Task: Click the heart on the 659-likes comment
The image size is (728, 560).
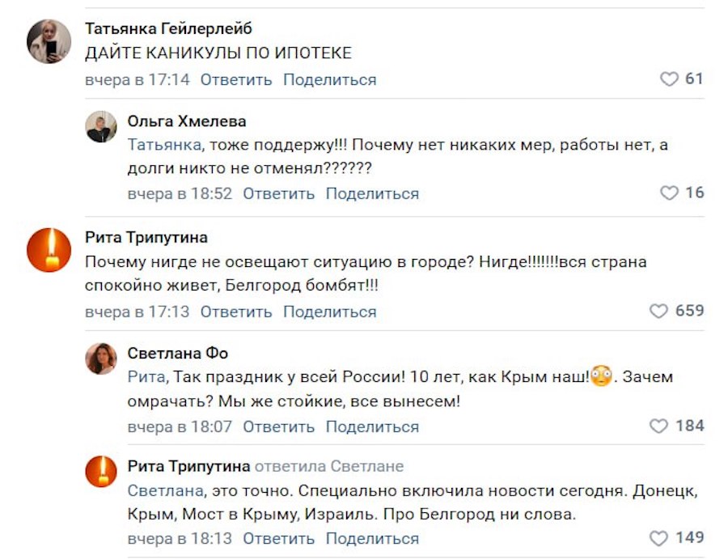Action: (659, 312)
